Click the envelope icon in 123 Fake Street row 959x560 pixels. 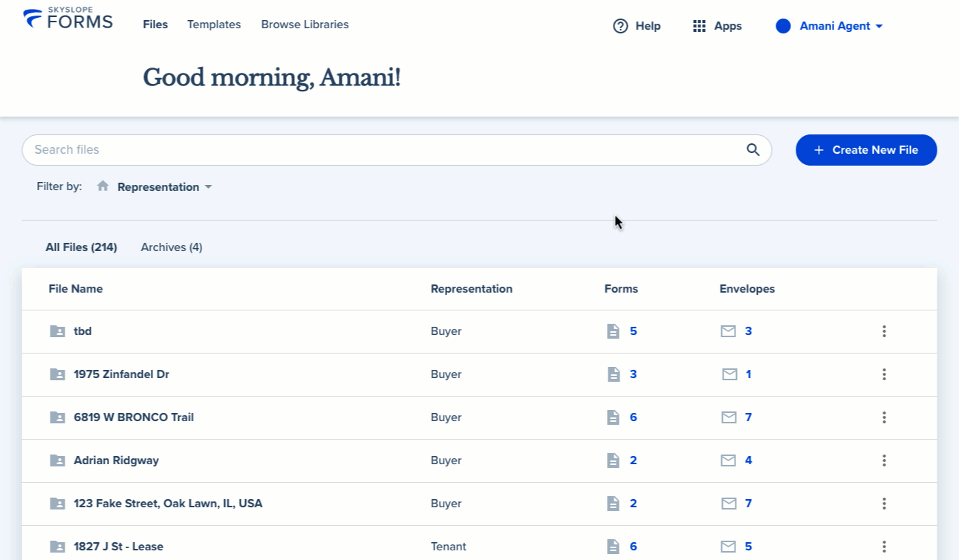point(729,504)
